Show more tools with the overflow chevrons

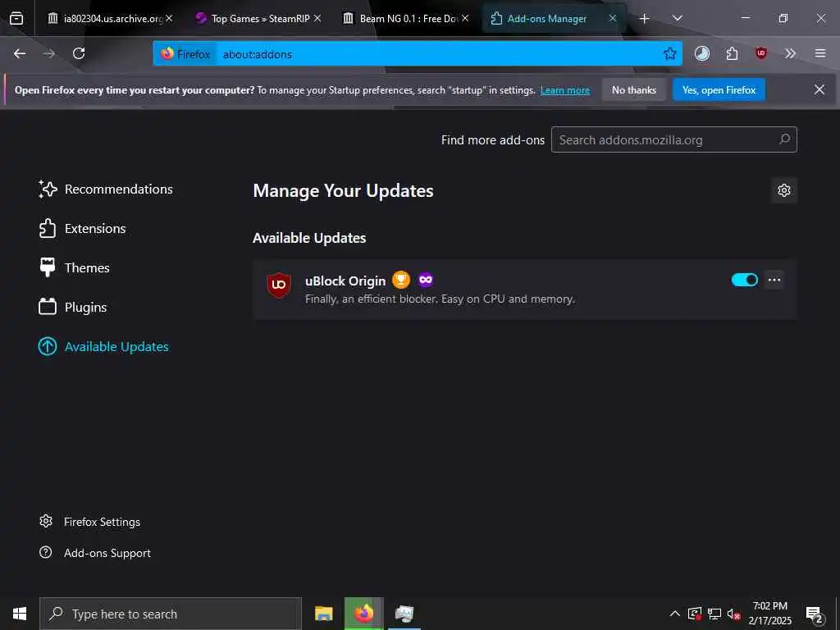point(790,53)
